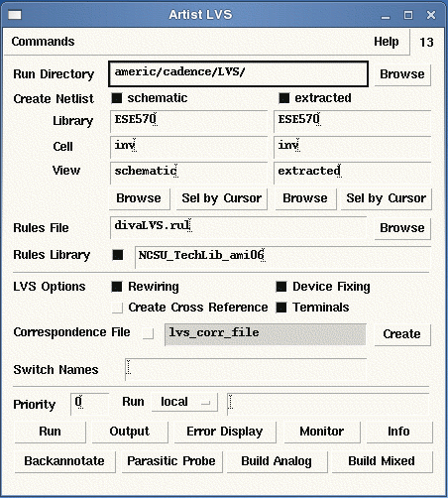This screenshot has height=498, width=448.
Task: Click the Error Display button
Action: pos(225,432)
